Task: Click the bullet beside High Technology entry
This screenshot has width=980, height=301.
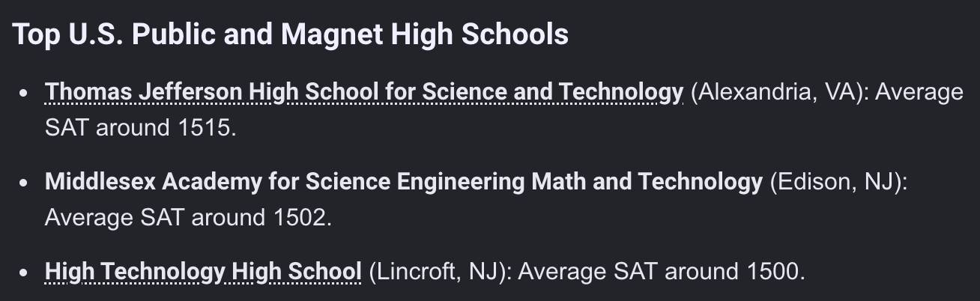Action: coord(25,273)
